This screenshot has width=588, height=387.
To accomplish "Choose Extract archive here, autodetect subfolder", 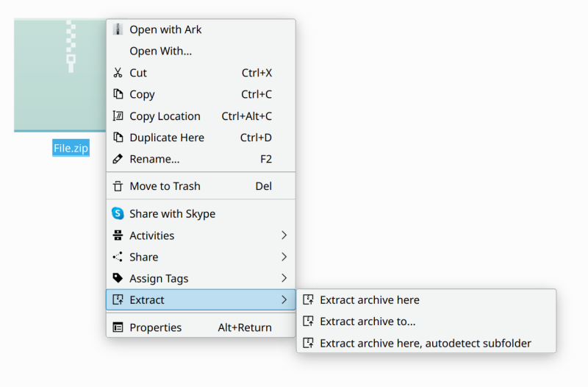I will click(x=425, y=343).
